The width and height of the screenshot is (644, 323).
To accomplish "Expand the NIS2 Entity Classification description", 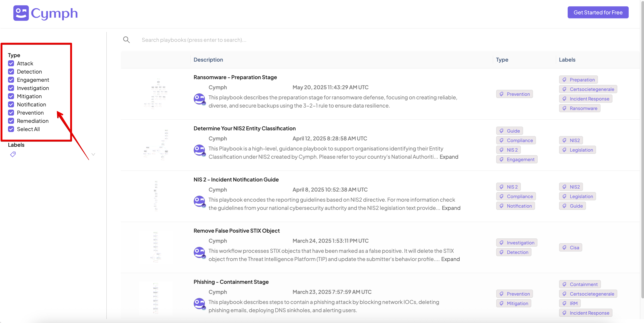I will 449,157.
